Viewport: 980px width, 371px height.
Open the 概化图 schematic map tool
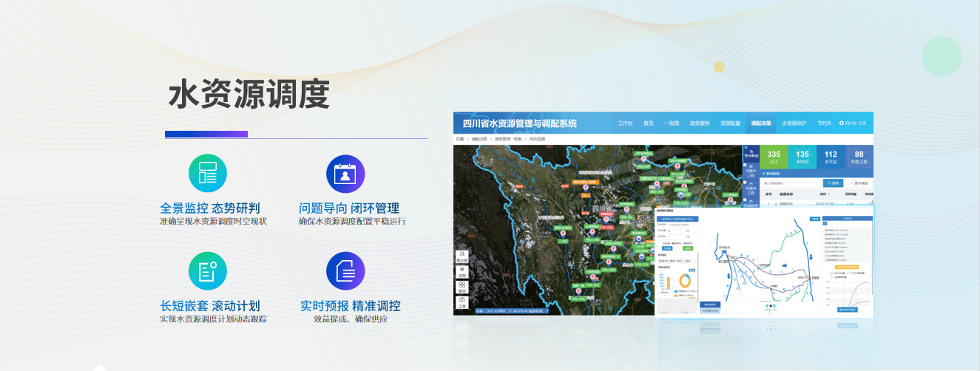pos(462,256)
